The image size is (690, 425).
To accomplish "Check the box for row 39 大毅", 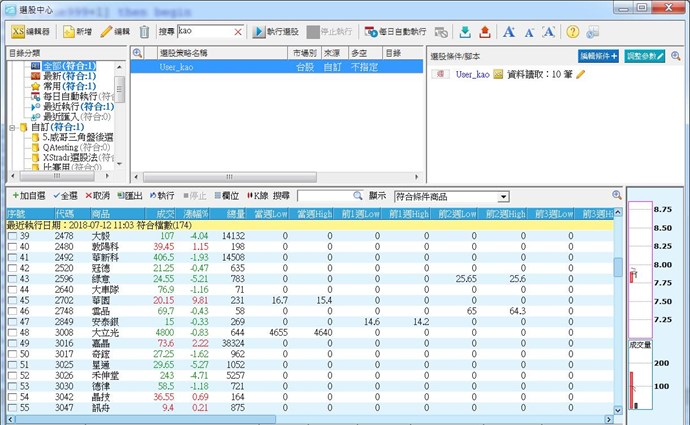I will pyautogui.click(x=11, y=236).
